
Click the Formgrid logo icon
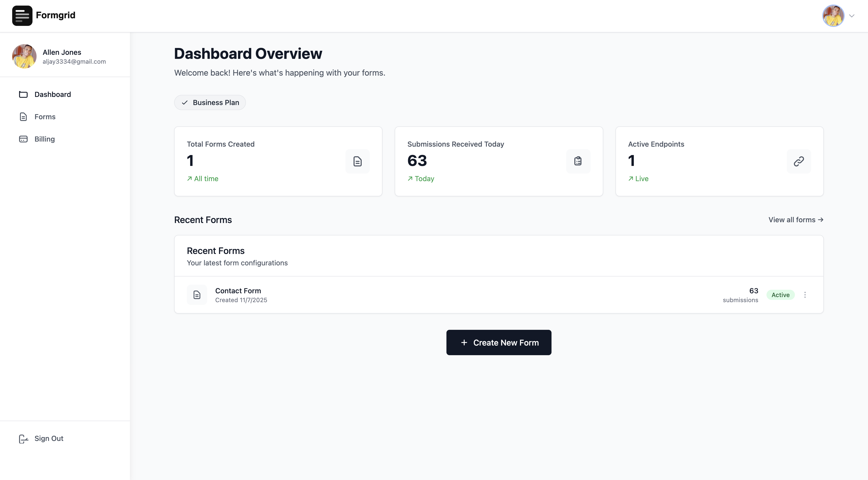click(x=22, y=15)
